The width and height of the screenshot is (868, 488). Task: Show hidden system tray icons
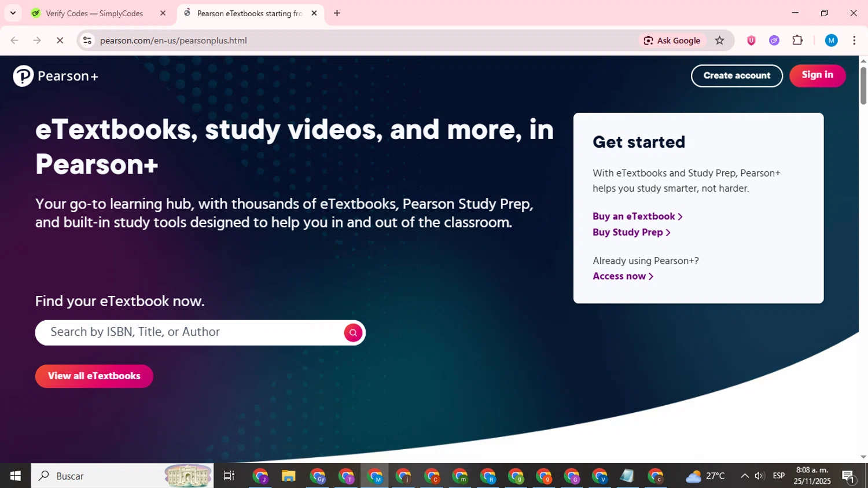coord(745,476)
